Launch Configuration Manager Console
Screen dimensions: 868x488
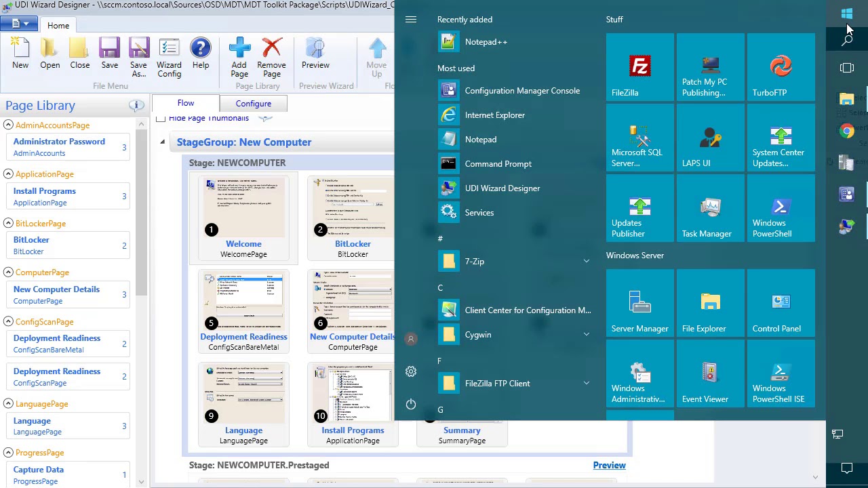tap(515, 91)
